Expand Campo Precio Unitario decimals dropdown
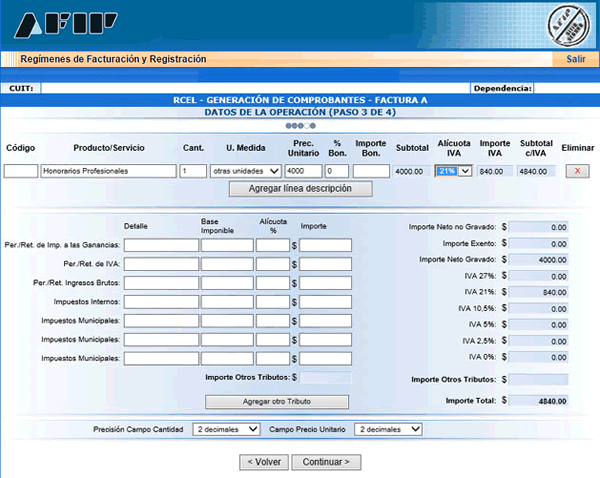The width and height of the screenshot is (600, 478). coord(388,429)
